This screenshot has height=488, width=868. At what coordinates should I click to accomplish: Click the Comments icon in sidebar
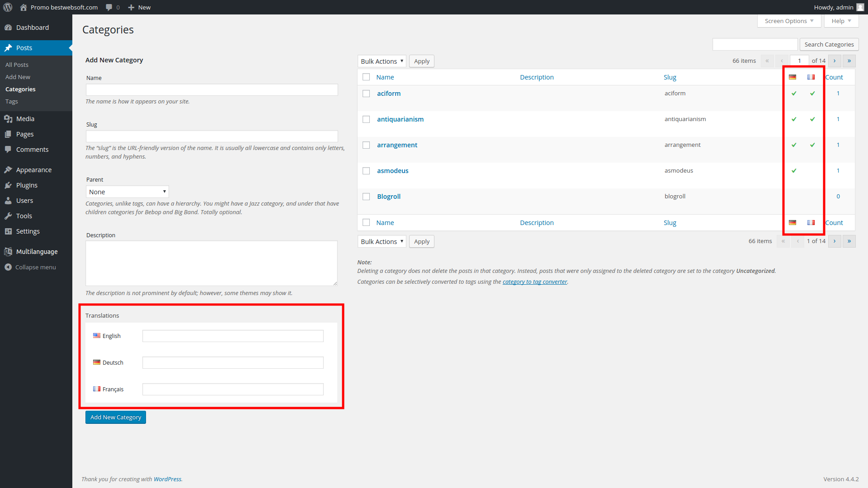8,150
